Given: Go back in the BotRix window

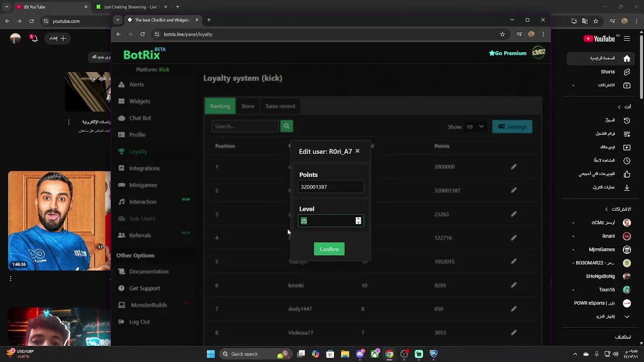Looking at the screenshot, I should tap(118, 34).
